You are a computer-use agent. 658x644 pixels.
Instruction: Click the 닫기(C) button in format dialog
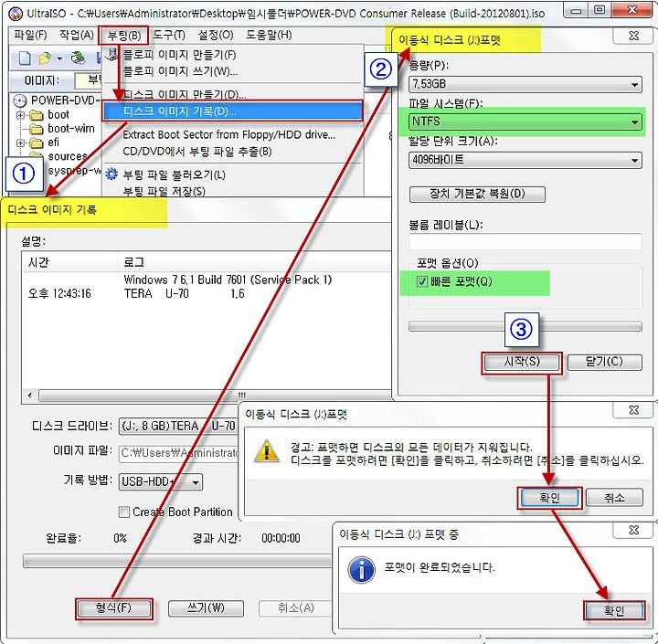point(604,362)
